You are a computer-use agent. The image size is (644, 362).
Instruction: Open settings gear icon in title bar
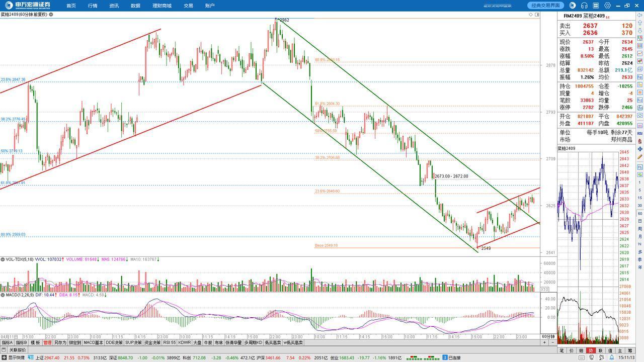[x=607, y=6]
